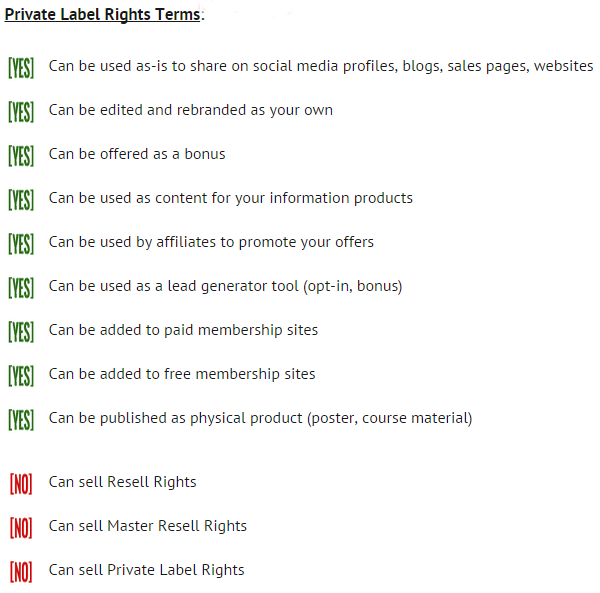Click the YES badge beside free membership sites
600x593 pixels.
coord(21,376)
